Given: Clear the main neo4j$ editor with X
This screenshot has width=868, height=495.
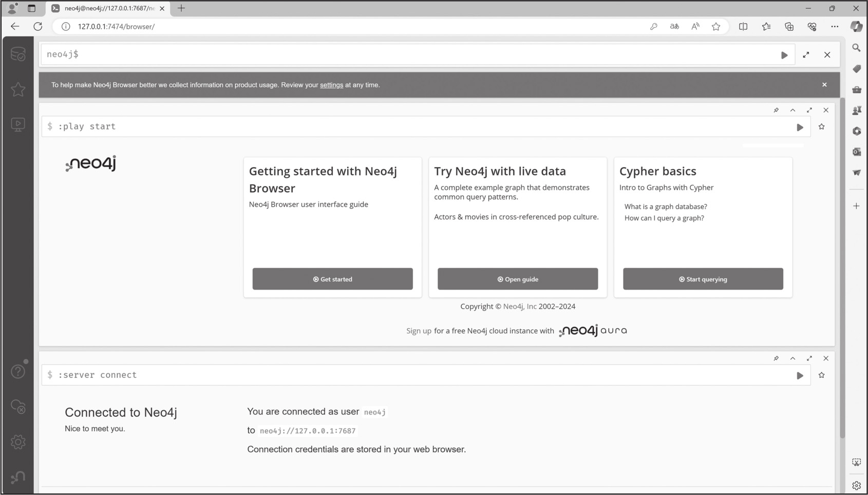Looking at the screenshot, I should (x=827, y=55).
